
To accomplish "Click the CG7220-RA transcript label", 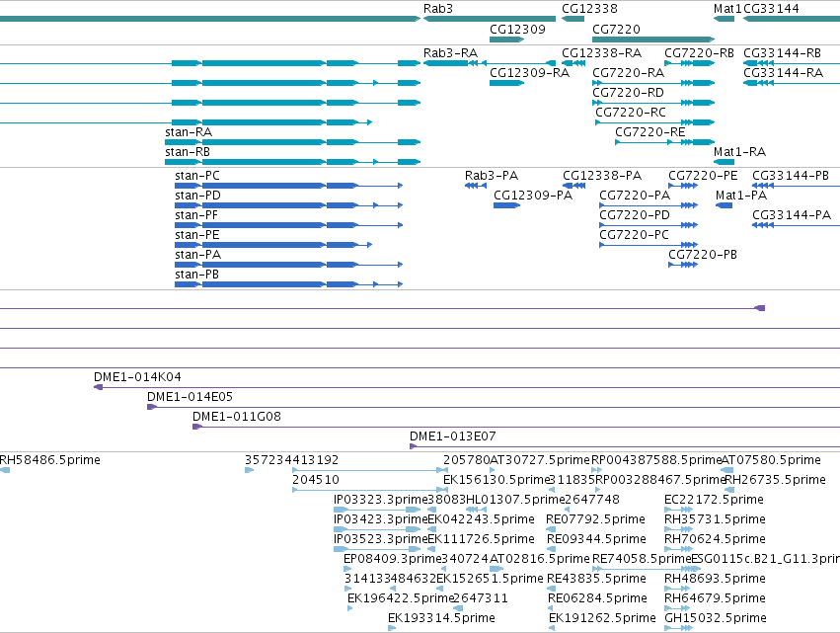I will click(x=629, y=73).
